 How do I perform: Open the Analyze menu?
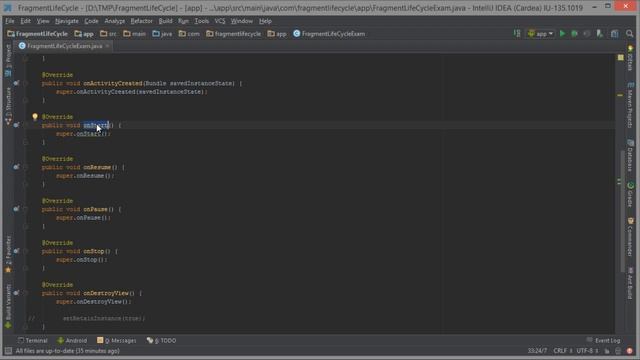point(115,21)
